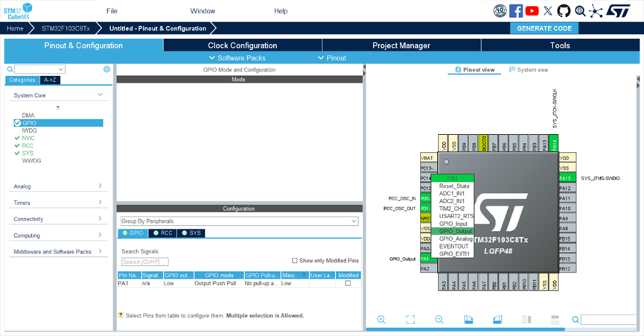Fit the chip to the view area
Viewport: 644px width, 336px height.
[410, 320]
